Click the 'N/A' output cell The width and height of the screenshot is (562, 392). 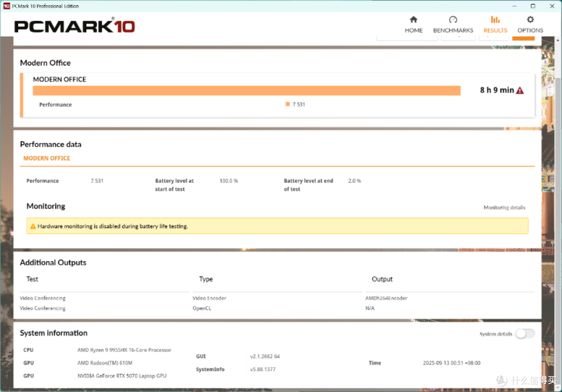[370, 308]
